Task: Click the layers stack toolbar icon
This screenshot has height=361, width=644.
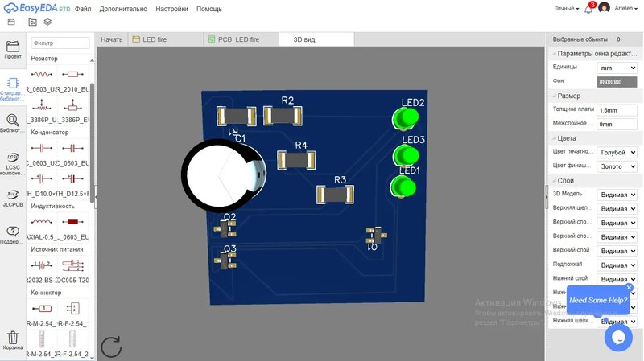Action: coord(47,23)
